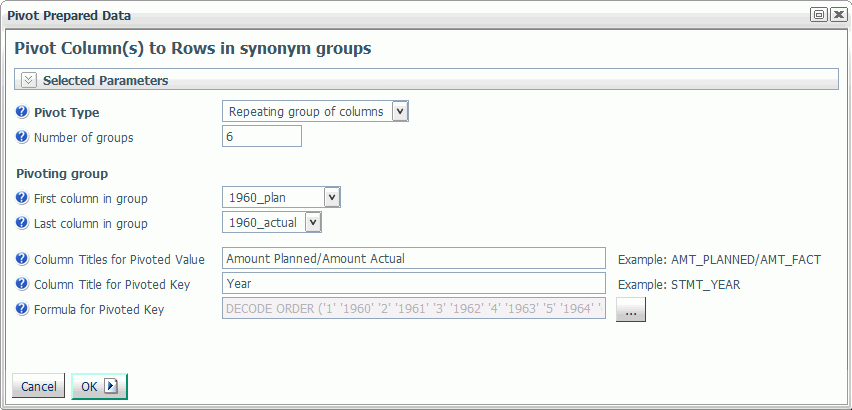This screenshot has width=852, height=410.
Task: Click help icon beside Last column in group
Action: point(22,223)
